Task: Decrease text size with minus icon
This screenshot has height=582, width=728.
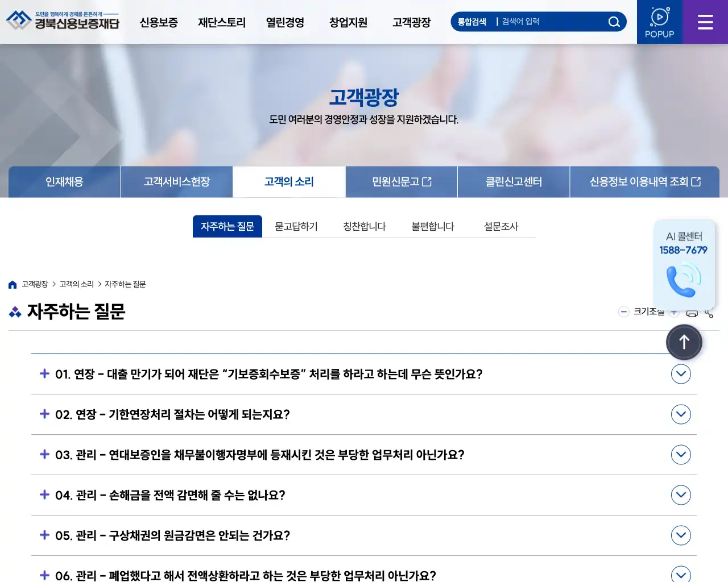Action: point(624,311)
